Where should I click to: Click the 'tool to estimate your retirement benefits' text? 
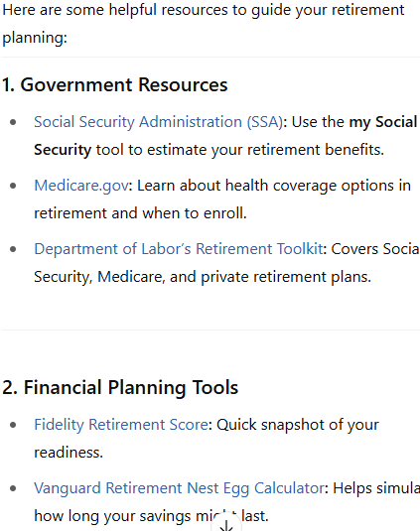click(x=240, y=150)
